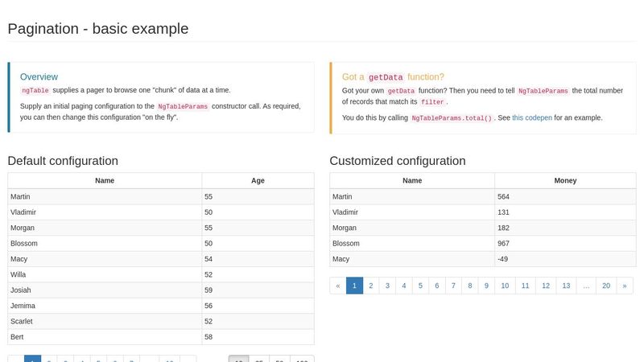644x362 pixels.
Task: Open page 5 of Customized table
Action: coord(420,286)
